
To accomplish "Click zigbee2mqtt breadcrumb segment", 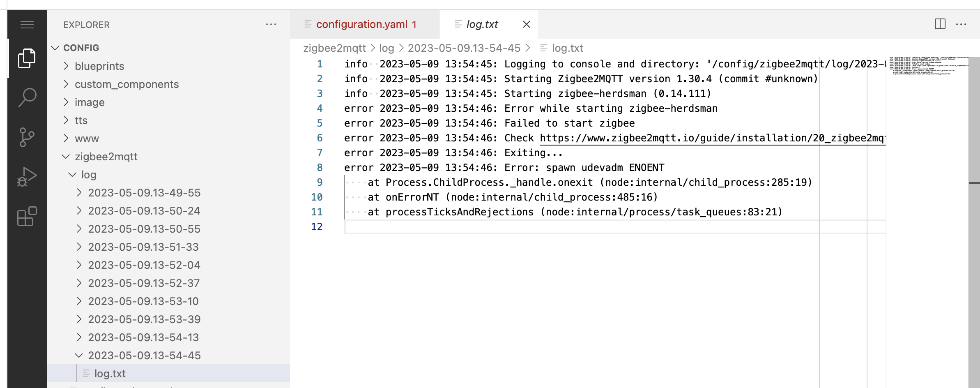I will (x=334, y=48).
